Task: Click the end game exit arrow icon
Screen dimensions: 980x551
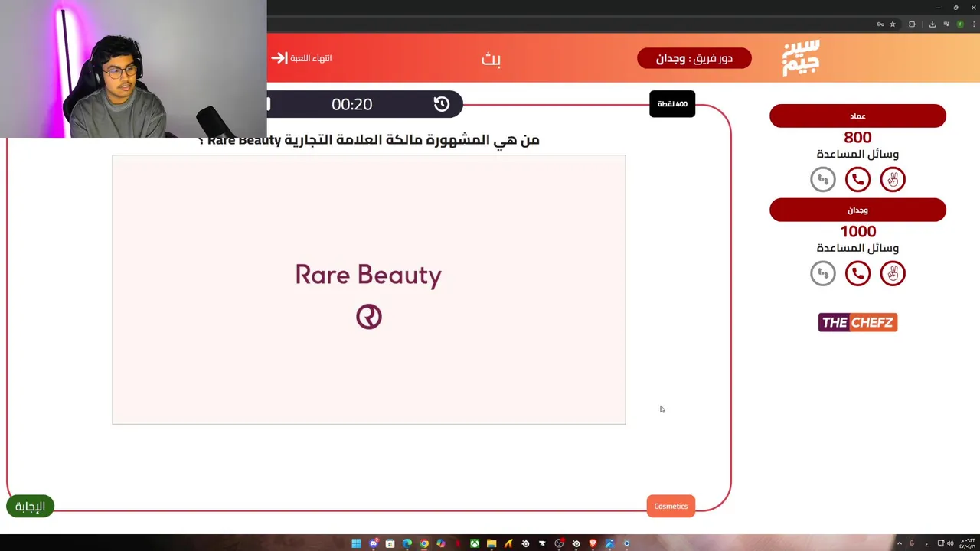Action: click(279, 58)
